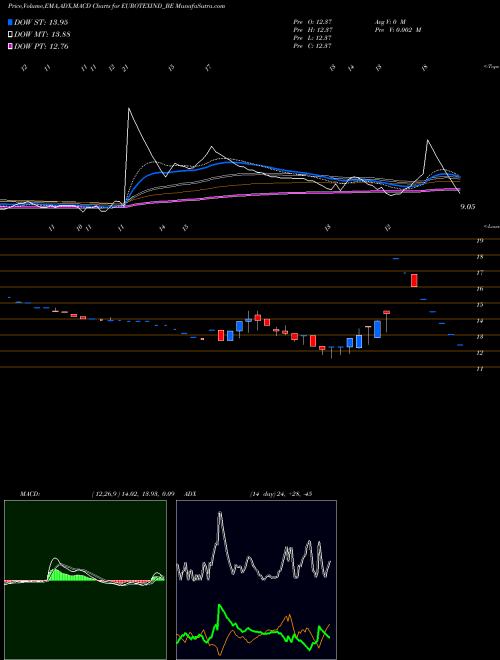The width and height of the screenshot is (500, 660).
Task: Open the green MACD histogram chart panel
Action: 85,580
